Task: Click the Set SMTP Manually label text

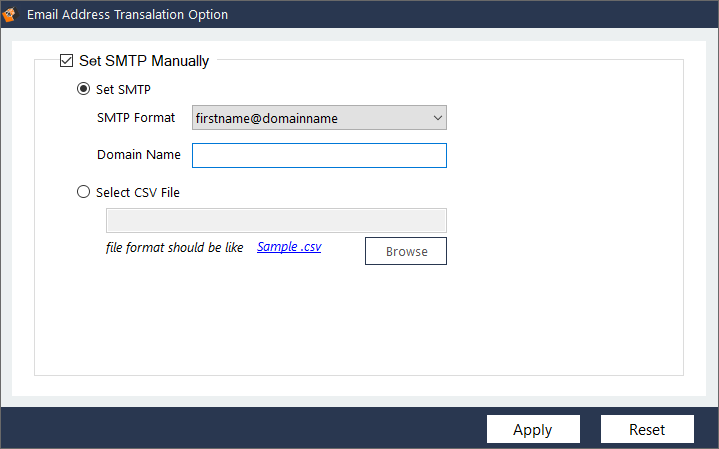Action: pyautogui.click(x=144, y=61)
